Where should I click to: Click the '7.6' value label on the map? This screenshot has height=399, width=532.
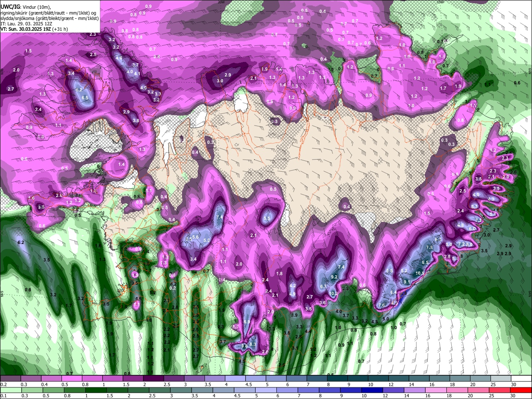pyautogui.click(x=381, y=305)
